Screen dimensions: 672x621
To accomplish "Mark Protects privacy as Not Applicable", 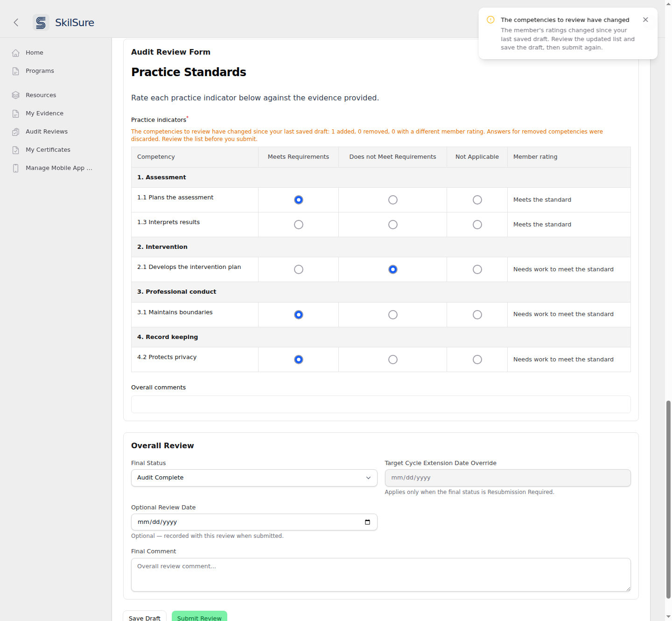I will [x=477, y=360].
